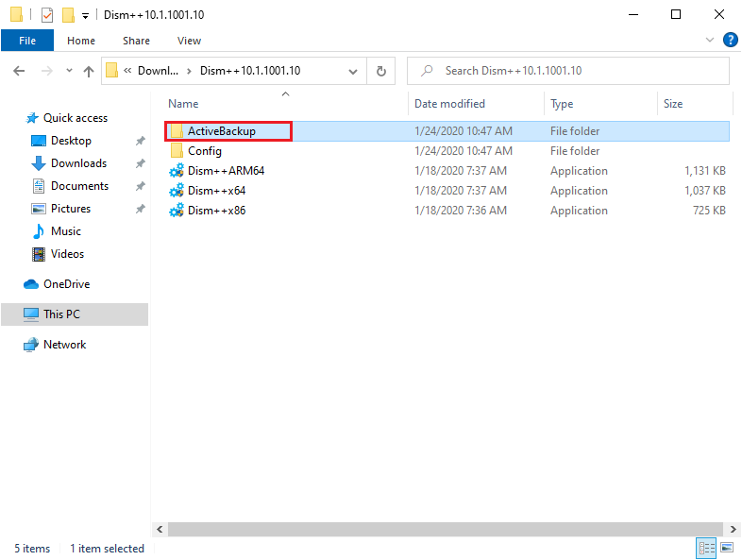Switch to Details view layout
The image size is (742, 560).
point(706,548)
